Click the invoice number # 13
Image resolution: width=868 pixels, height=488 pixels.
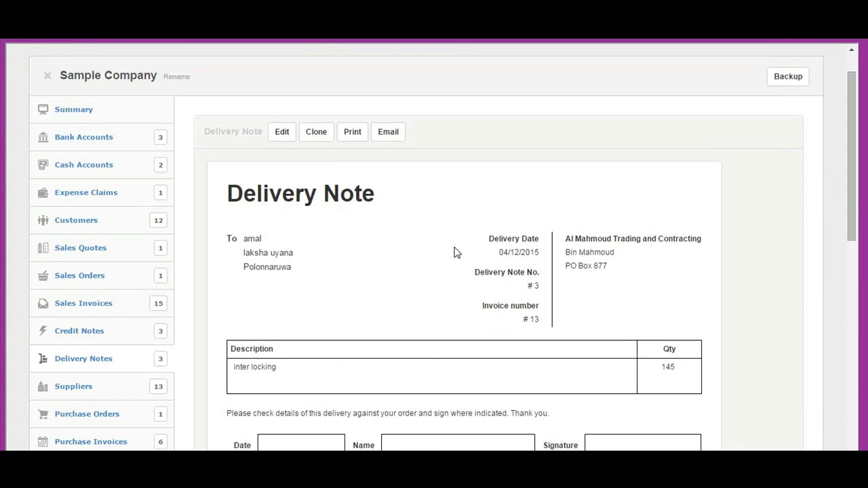pos(531,319)
